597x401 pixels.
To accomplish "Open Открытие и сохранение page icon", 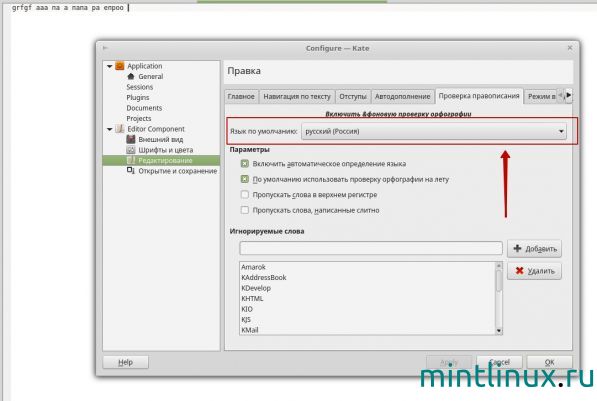I will click(131, 171).
